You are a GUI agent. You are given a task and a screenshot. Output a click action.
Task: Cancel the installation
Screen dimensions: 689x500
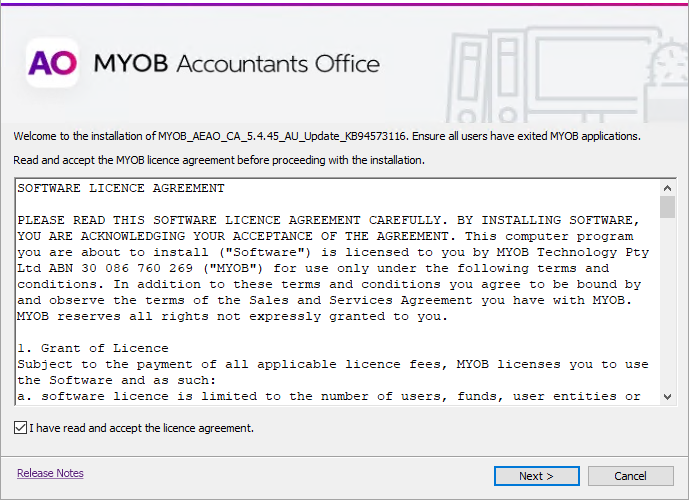(x=630, y=476)
